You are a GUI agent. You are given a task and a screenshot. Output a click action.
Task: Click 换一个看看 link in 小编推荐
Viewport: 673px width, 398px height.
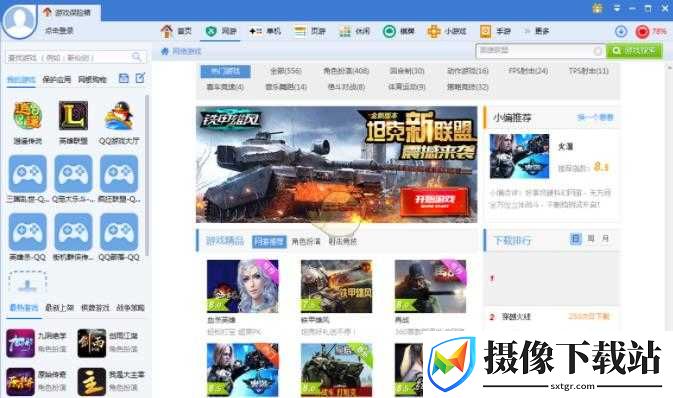click(595, 117)
